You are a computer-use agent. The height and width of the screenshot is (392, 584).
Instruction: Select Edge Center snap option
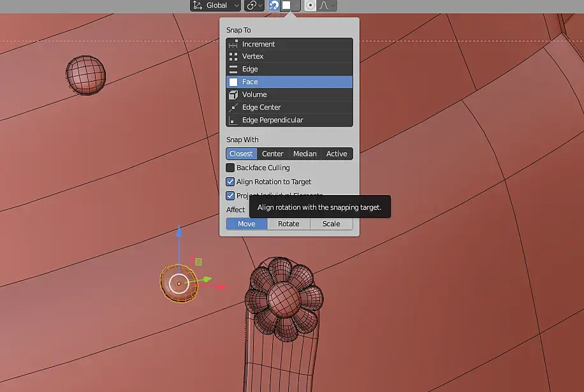pos(289,107)
